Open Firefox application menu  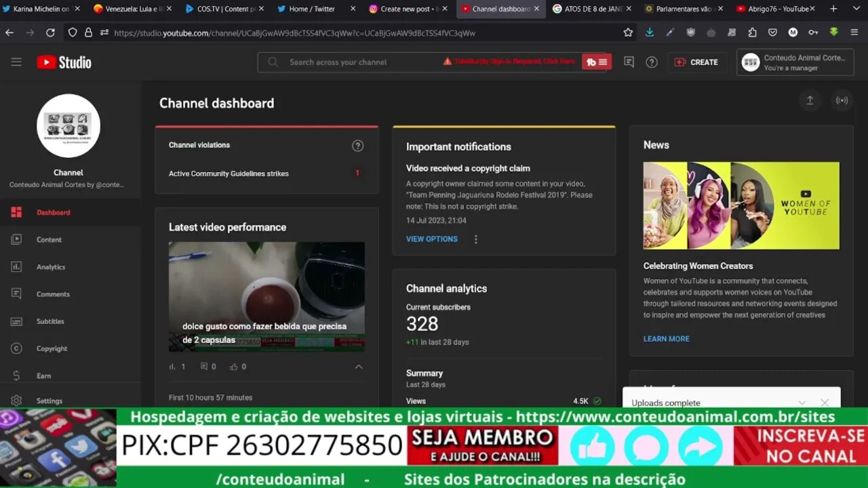[x=854, y=33]
